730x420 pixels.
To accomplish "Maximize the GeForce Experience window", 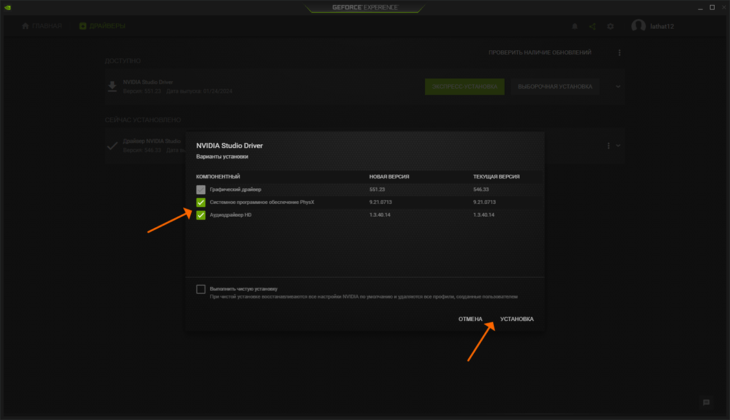I will pos(712,7).
